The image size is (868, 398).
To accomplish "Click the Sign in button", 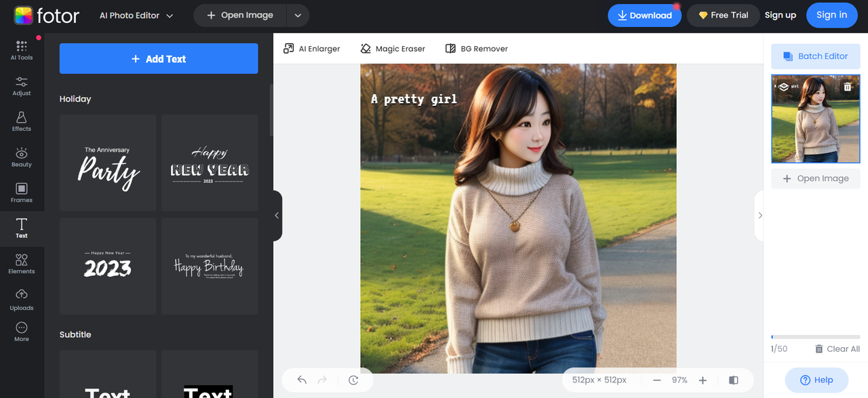I will 831,15.
